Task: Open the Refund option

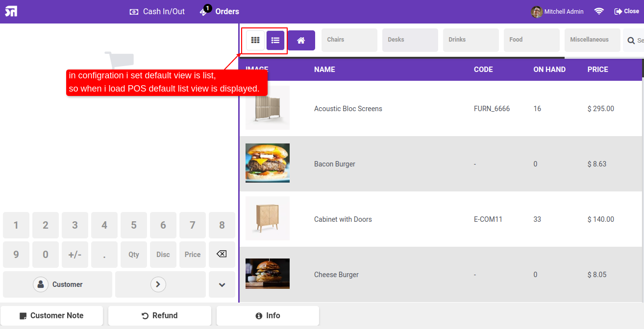Action: click(x=160, y=316)
